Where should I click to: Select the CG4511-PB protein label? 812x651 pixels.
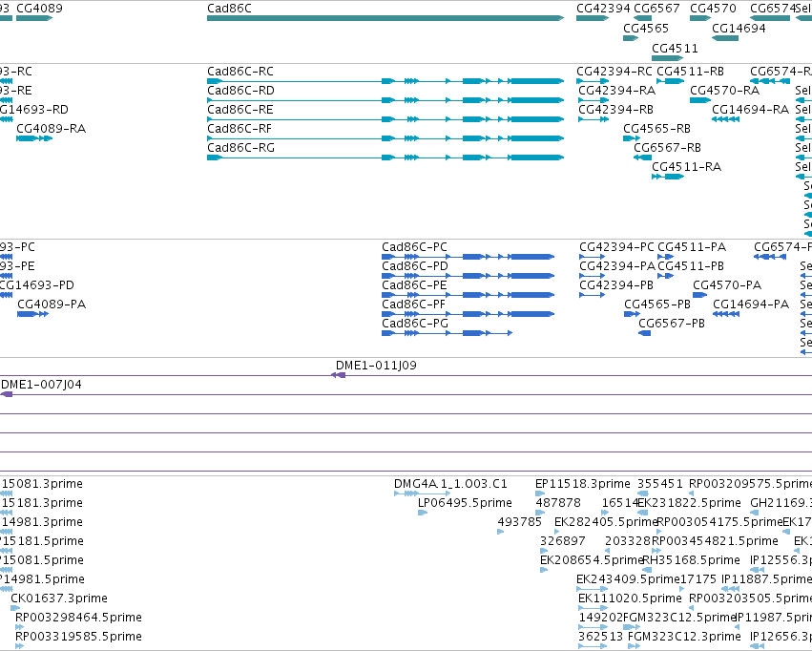click(x=691, y=266)
